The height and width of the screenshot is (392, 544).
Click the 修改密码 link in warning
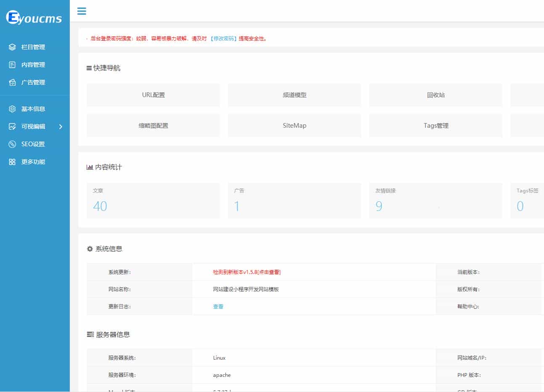pos(223,39)
